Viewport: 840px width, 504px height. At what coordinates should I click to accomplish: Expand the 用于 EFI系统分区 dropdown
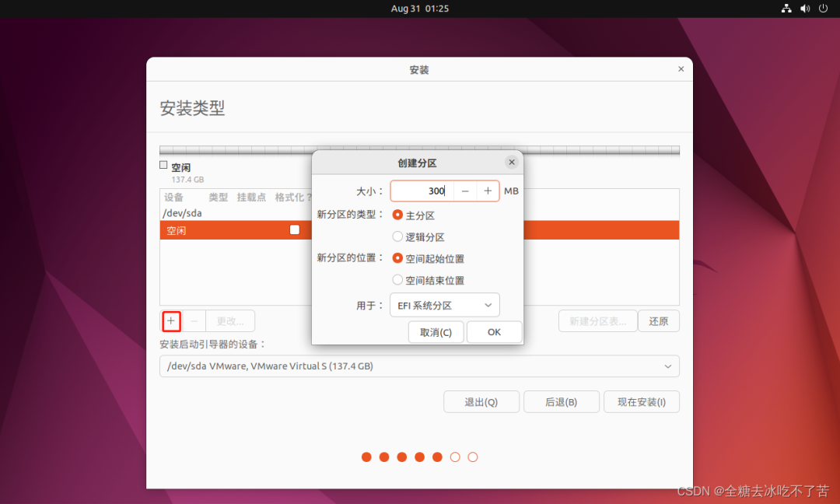tap(444, 306)
